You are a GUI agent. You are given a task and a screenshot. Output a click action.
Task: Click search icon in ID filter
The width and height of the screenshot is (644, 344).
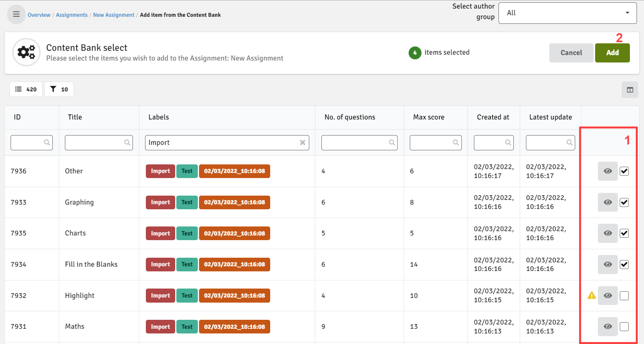tap(47, 143)
